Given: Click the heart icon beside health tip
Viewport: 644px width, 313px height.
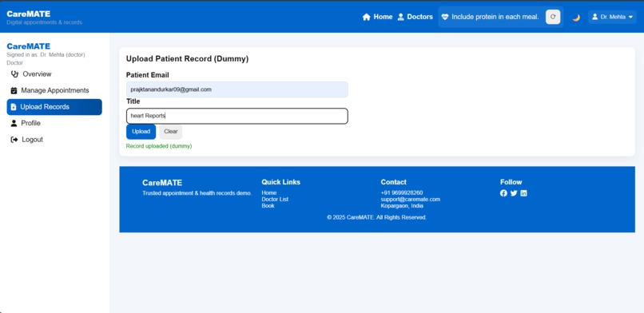Looking at the screenshot, I should (x=445, y=17).
